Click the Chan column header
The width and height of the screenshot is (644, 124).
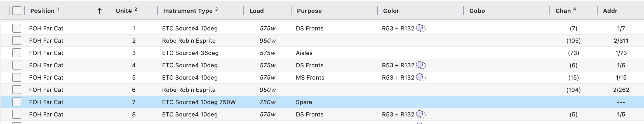pyautogui.click(x=563, y=11)
